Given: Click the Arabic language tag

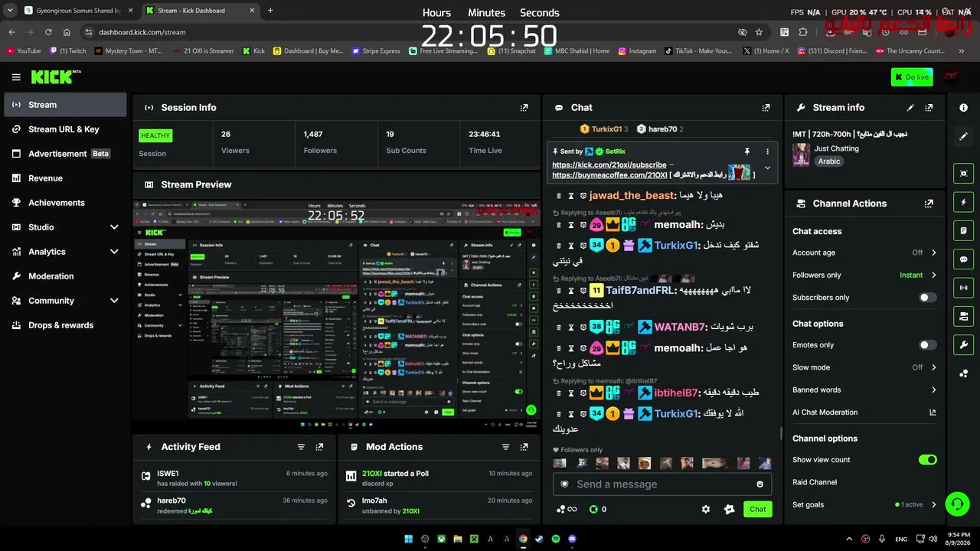Looking at the screenshot, I should 829,161.
